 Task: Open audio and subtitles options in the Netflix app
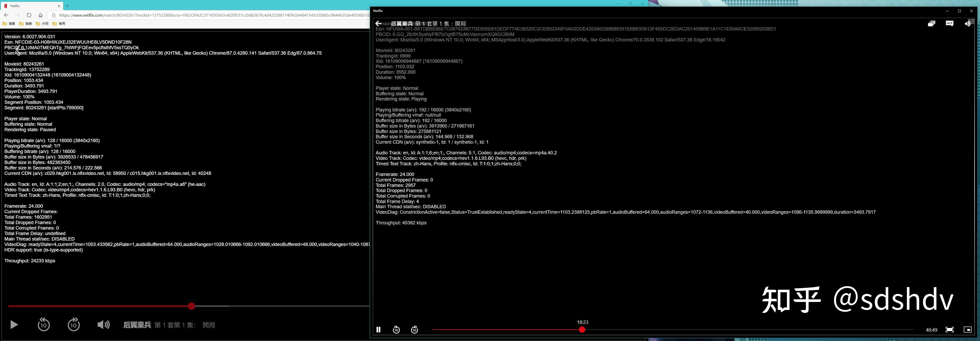(x=950, y=23)
